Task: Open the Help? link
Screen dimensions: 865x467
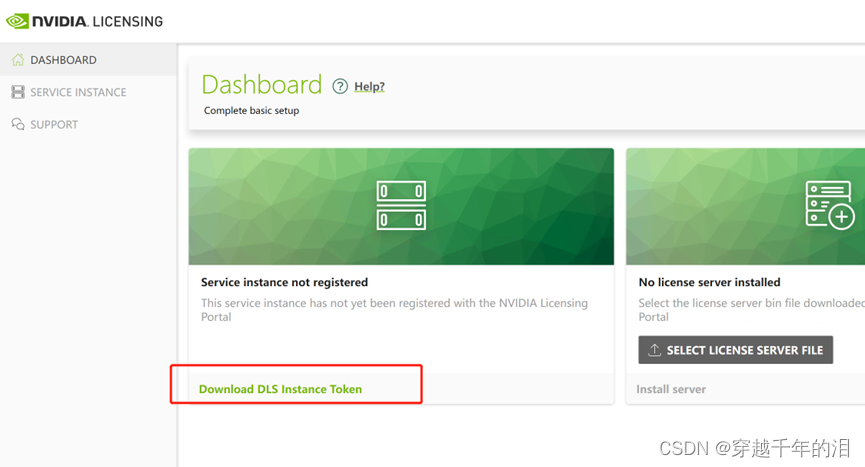Action: coord(369,87)
